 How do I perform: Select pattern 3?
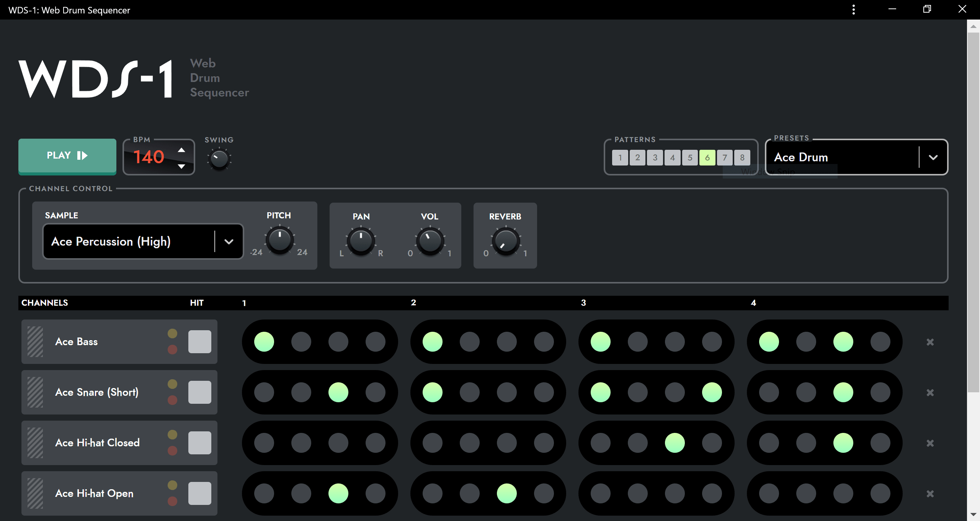pyautogui.click(x=655, y=157)
